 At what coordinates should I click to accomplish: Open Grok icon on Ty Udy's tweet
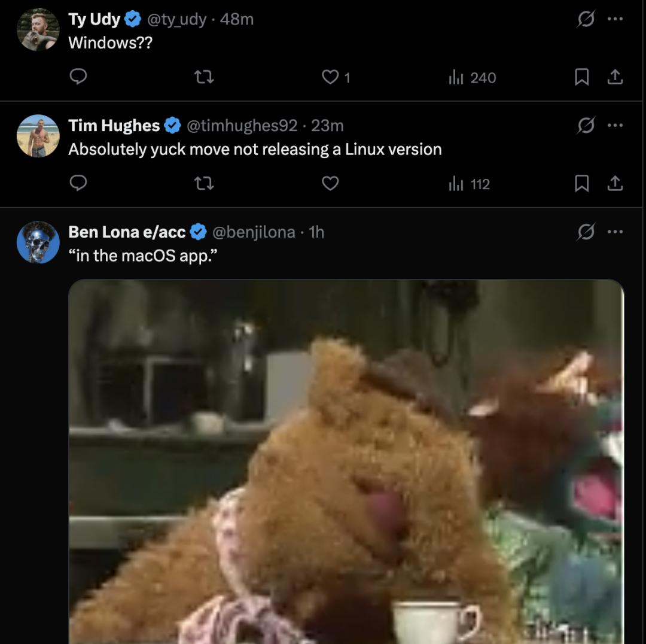(586, 19)
